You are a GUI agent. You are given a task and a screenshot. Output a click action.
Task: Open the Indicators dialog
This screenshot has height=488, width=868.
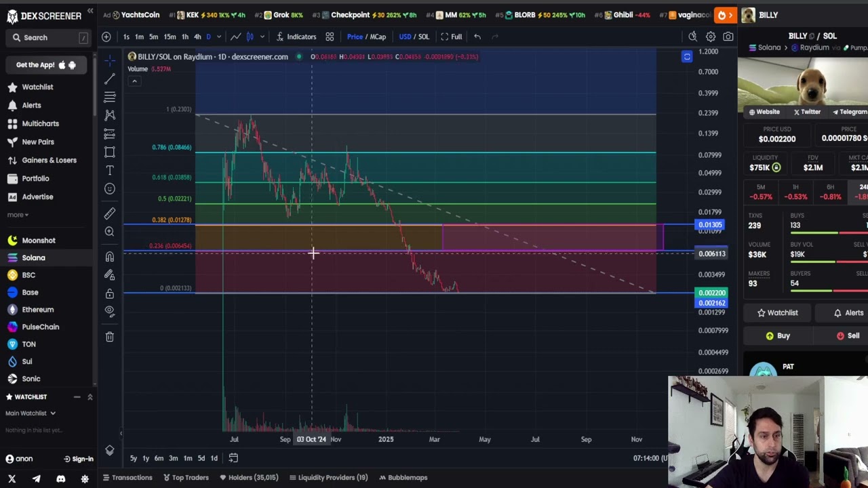pyautogui.click(x=296, y=37)
